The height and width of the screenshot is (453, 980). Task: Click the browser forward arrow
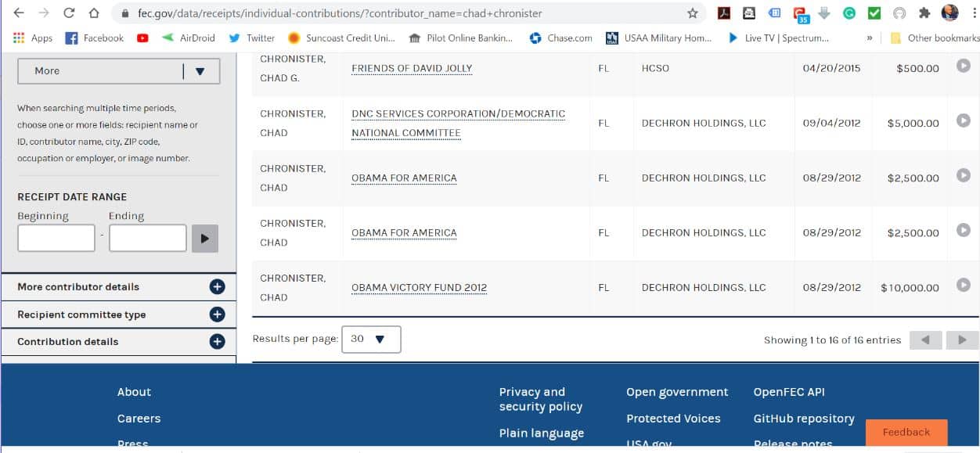tap(44, 13)
